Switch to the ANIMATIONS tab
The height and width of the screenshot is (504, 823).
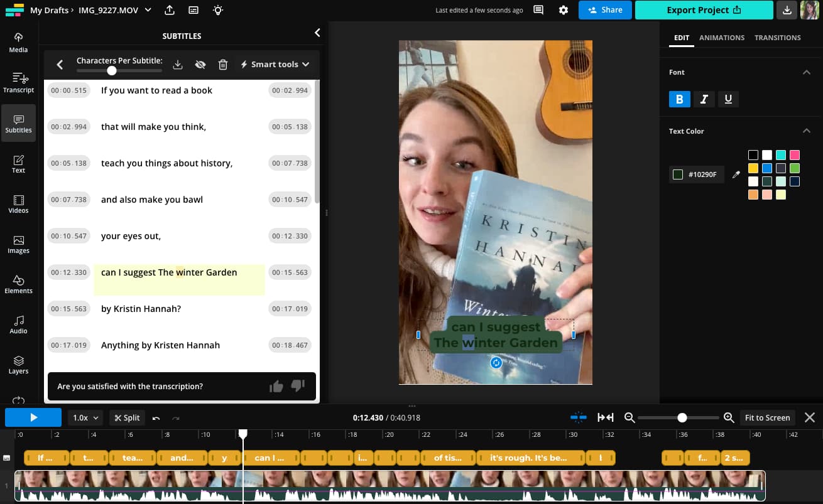click(722, 38)
